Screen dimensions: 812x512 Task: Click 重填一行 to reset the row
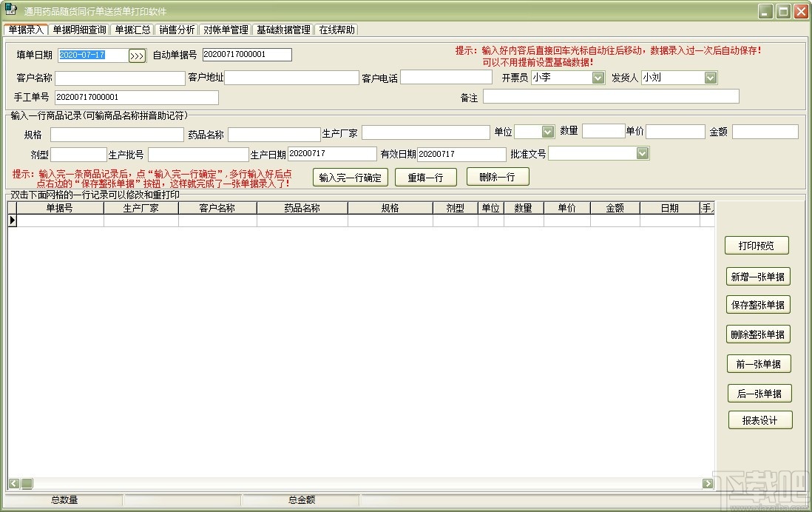(x=426, y=177)
